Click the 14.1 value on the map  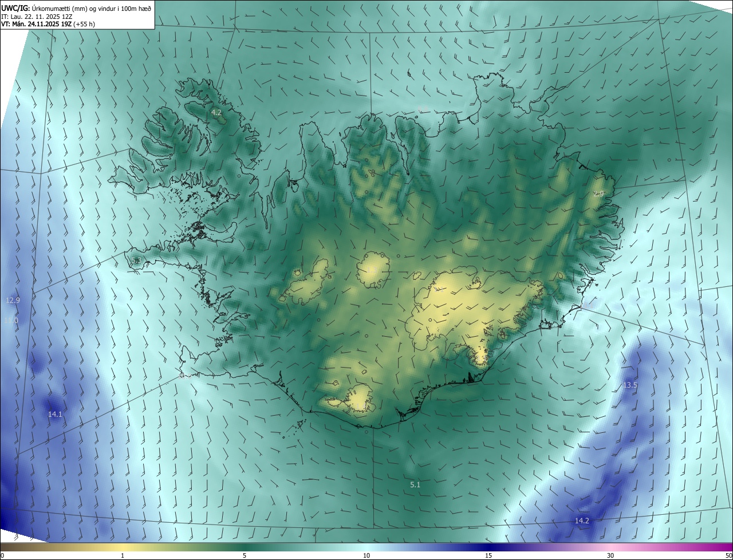[55, 414]
